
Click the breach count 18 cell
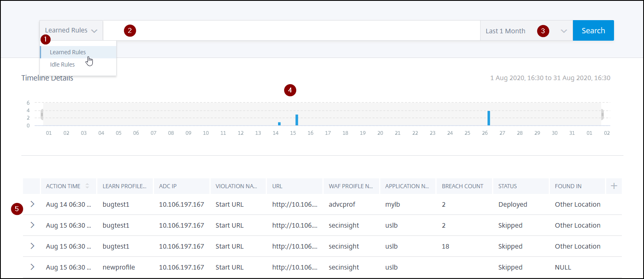(x=446, y=246)
